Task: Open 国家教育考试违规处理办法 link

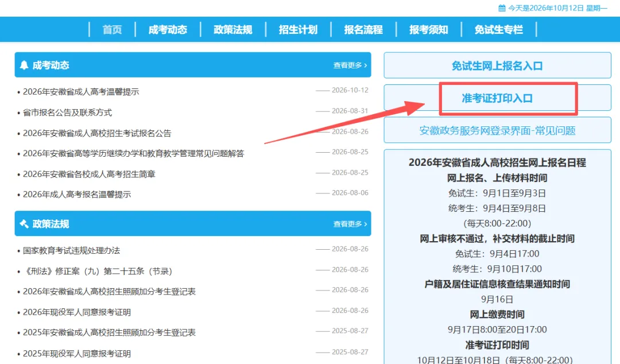Action: 71,250
